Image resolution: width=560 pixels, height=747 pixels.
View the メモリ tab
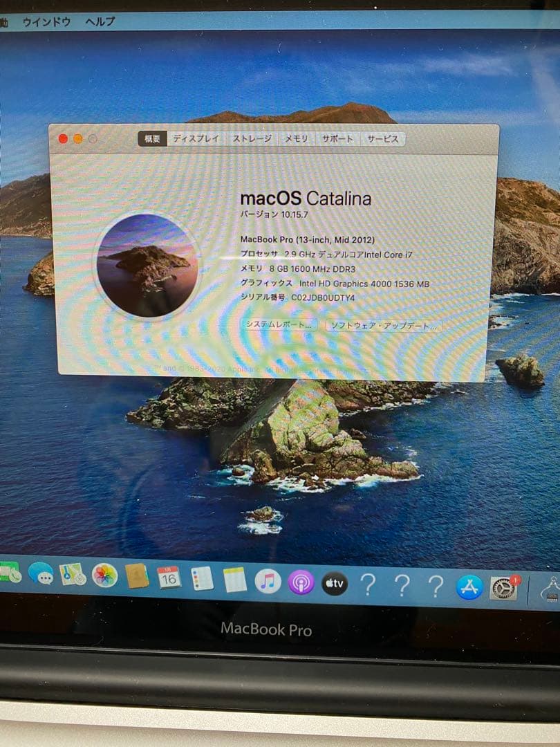click(296, 138)
